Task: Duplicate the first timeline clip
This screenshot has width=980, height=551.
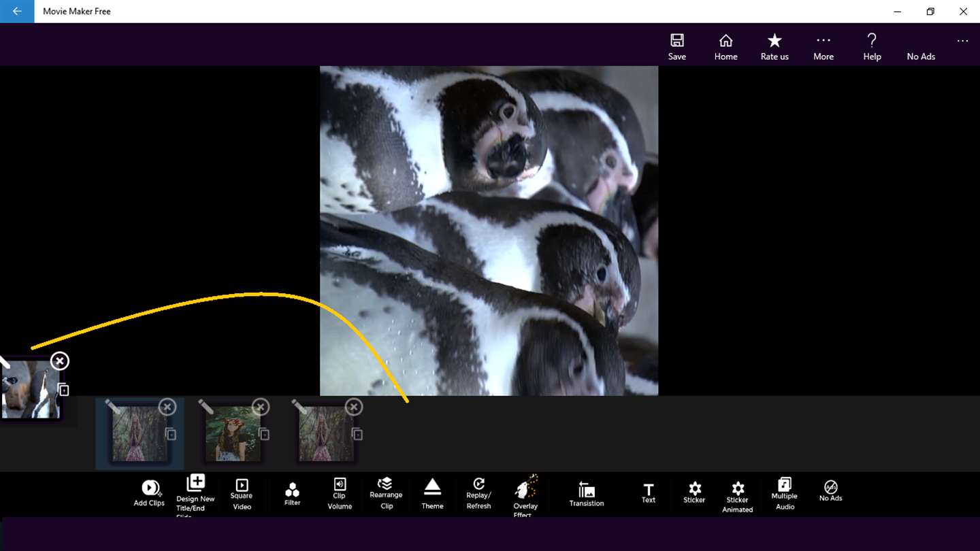Action: (x=171, y=434)
